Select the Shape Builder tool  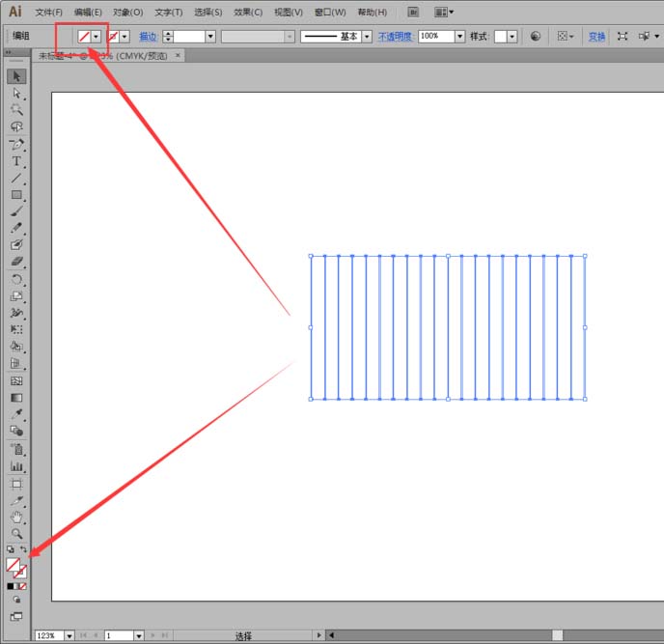[16, 347]
